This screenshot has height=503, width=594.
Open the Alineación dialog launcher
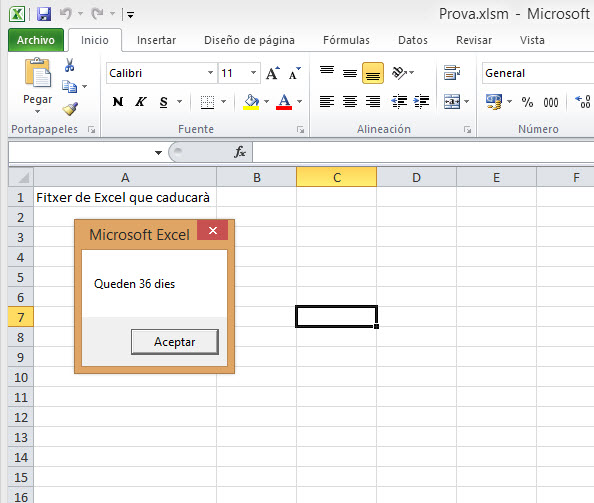click(467, 130)
